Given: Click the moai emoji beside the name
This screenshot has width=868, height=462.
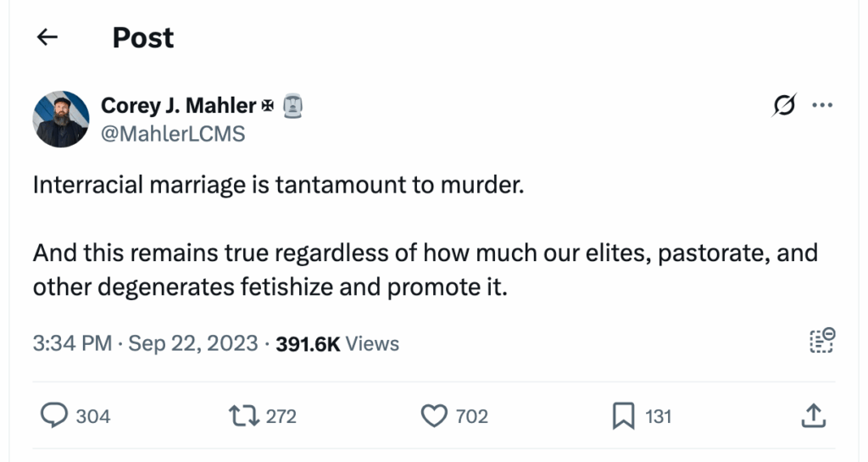Looking at the screenshot, I should point(291,105).
